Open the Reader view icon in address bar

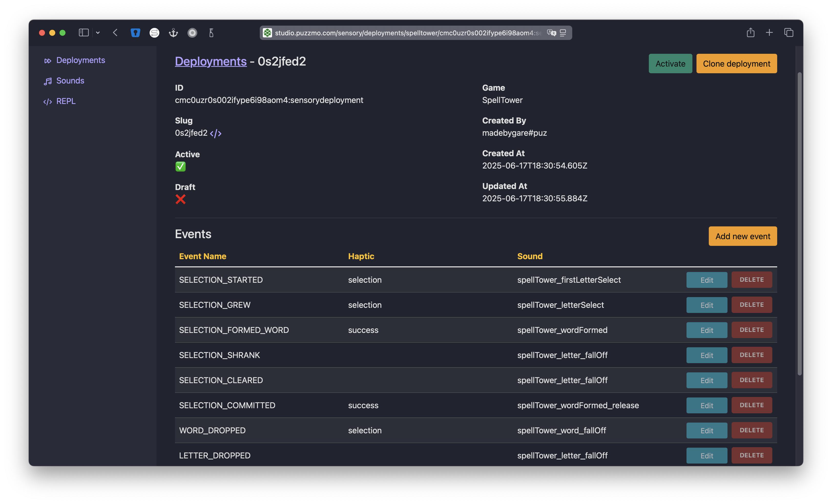tap(563, 33)
